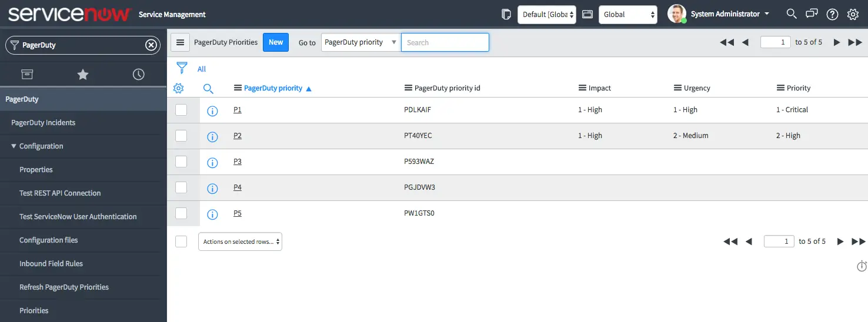868x322 pixels.
Task: Preview record P3 info icon
Action: (212, 163)
